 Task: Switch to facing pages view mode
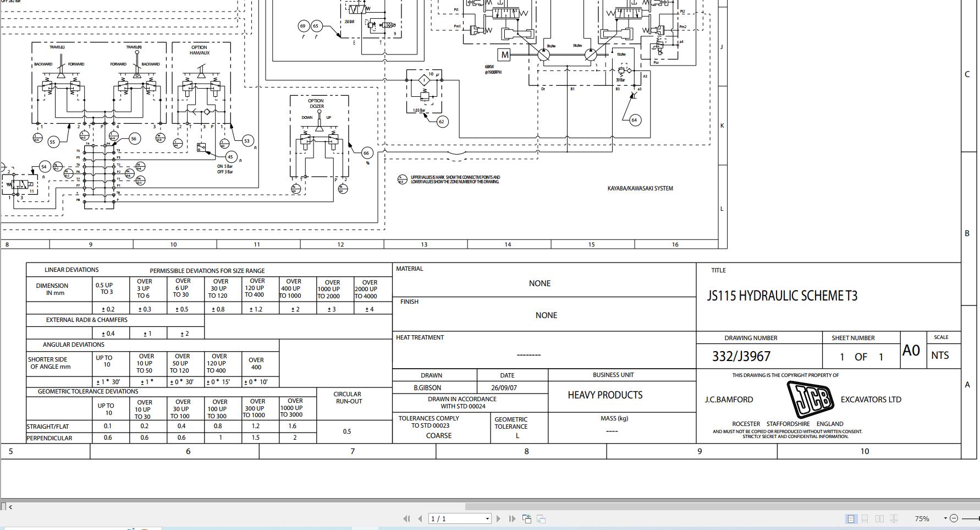880,518
